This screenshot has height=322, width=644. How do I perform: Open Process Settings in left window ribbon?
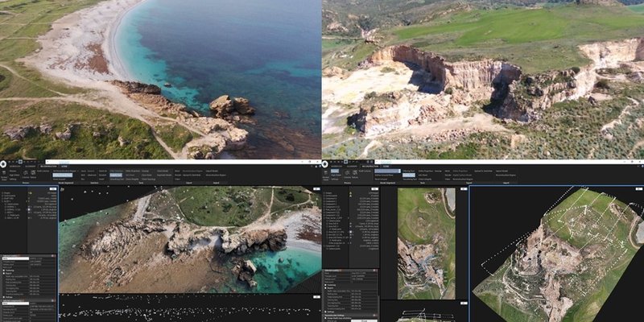[13, 179]
